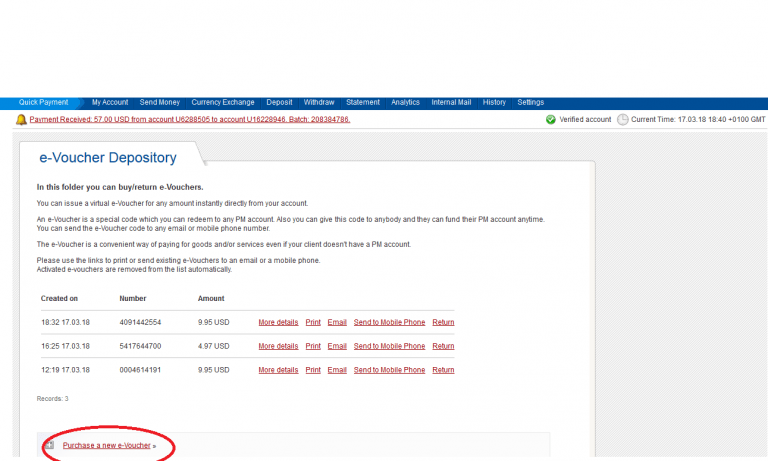Purchase a new e-Voucher link
This screenshot has height=461, width=768.
click(x=106, y=445)
